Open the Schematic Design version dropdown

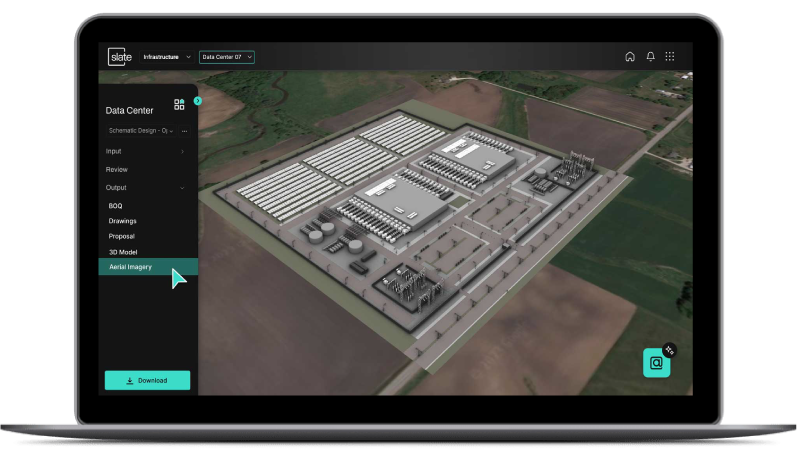coord(141,131)
